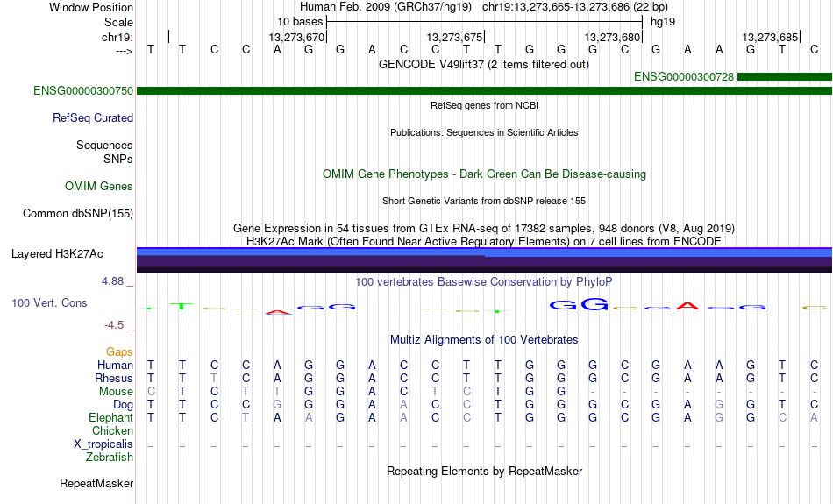The height and width of the screenshot is (504, 833).
Task: Click the SNPs track label
Action: pyautogui.click(x=118, y=159)
